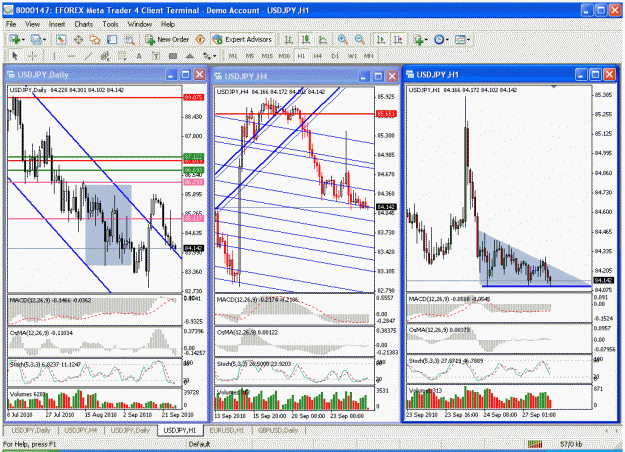The height and width of the screenshot is (452, 625).
Task: Switch to the USDJPY,H4 chart tab
Action: pyautogui.click(x=81, y=430)
